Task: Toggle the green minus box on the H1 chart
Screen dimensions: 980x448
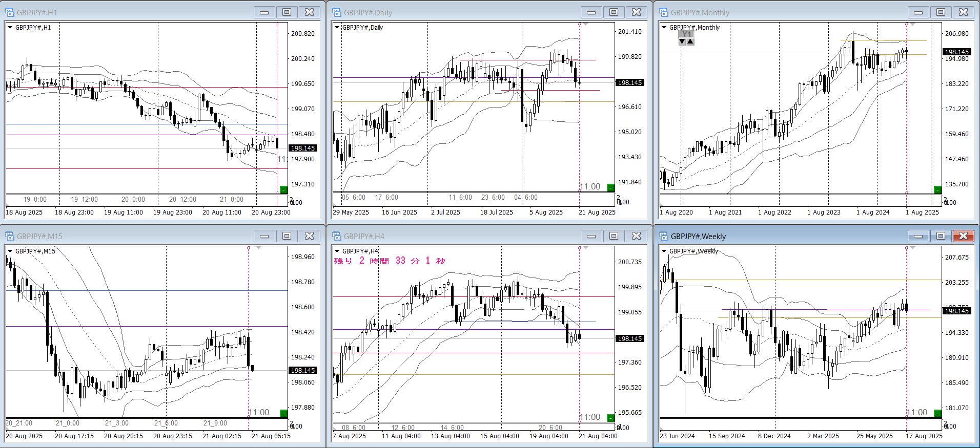Action: point(283,190)
